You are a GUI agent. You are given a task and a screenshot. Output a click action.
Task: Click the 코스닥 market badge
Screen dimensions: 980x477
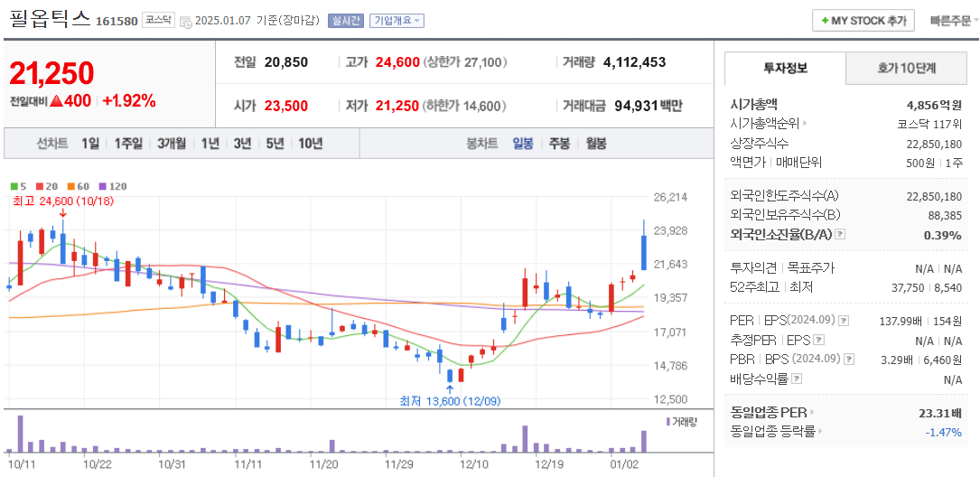159,20
